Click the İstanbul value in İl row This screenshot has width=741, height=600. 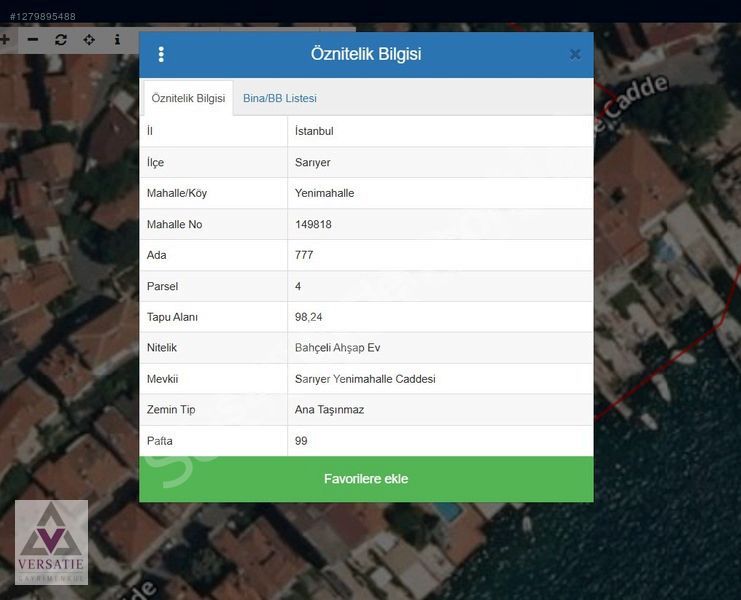click(x=314, y=131)
